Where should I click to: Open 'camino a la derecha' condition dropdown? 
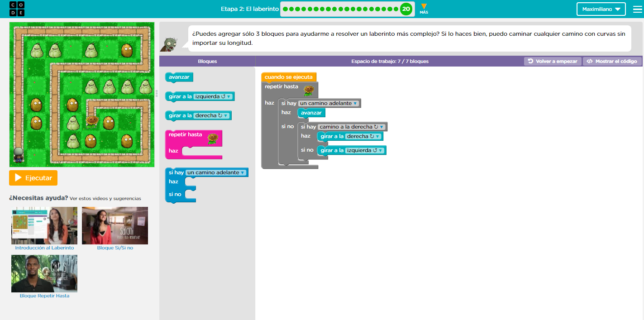351,127
